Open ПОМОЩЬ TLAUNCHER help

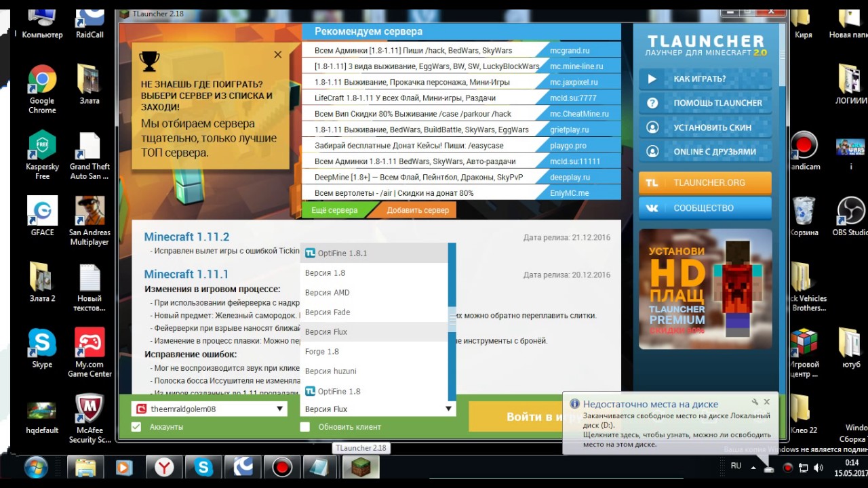705,103
